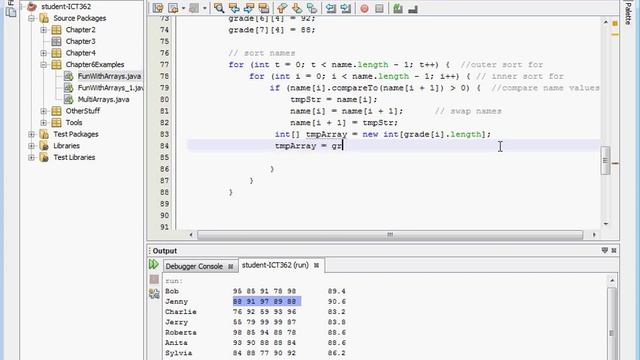Click the Output settings icon below Stop
The height and width of the screenshot is (360, 640).
pyautogui.click(x=154, y=293)
